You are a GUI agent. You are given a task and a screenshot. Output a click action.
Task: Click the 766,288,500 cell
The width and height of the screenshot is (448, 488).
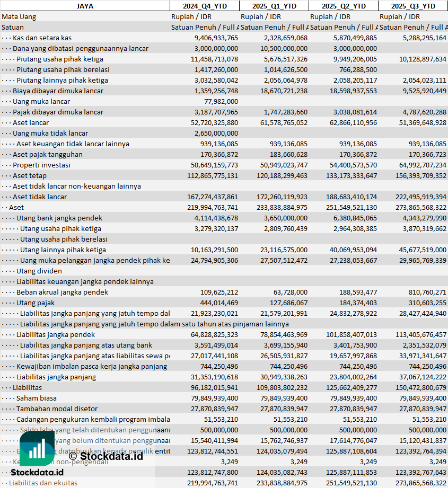click(x=358, y=70)
